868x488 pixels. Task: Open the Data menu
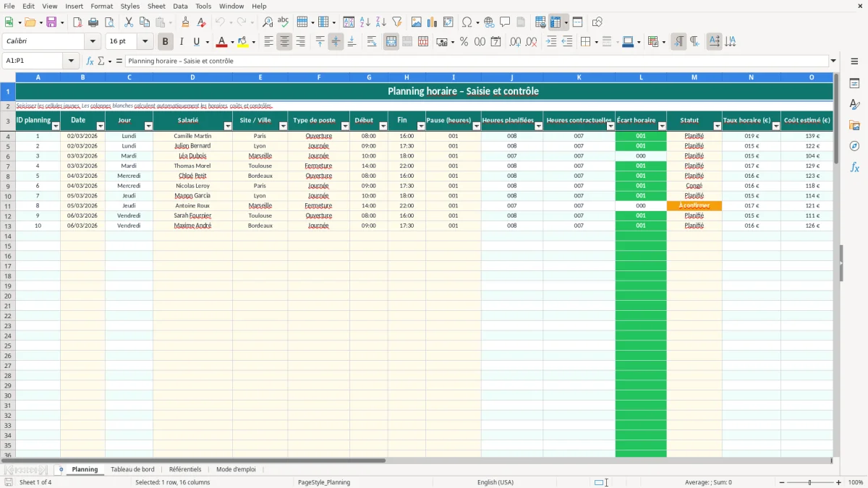[180, 6]
